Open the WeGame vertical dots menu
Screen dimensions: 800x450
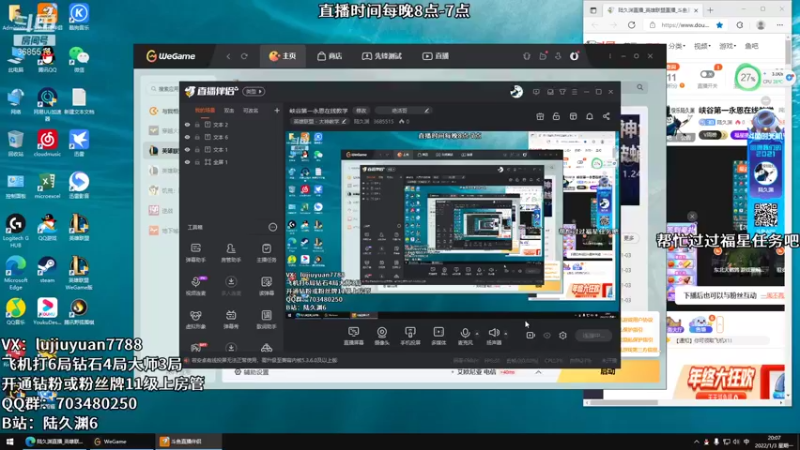610,56
